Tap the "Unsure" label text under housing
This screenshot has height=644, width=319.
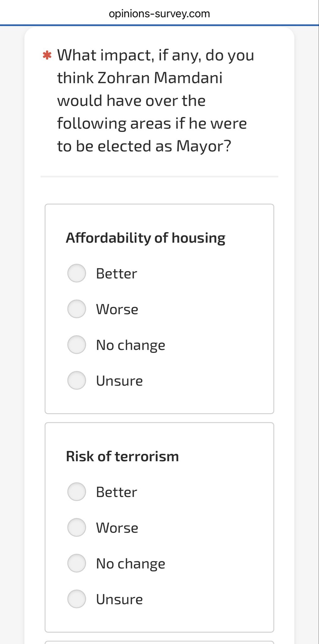tap(119, 381)
